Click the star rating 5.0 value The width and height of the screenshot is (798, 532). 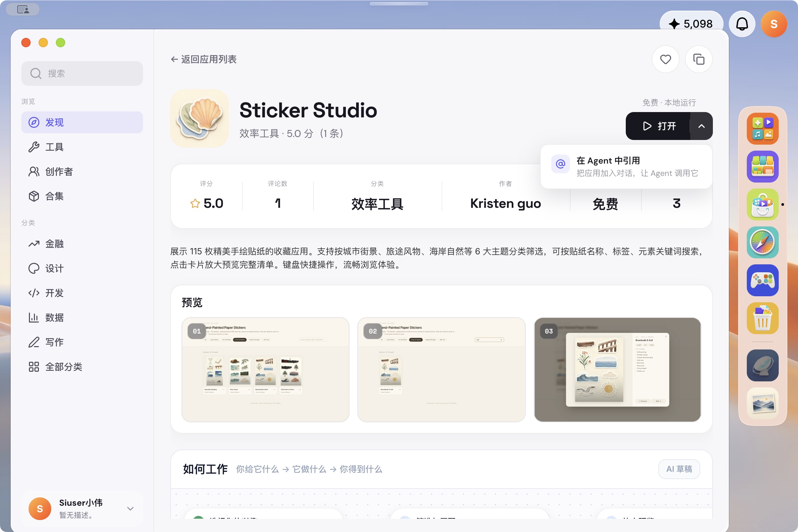pyautogui.click(x=206, y=203)
